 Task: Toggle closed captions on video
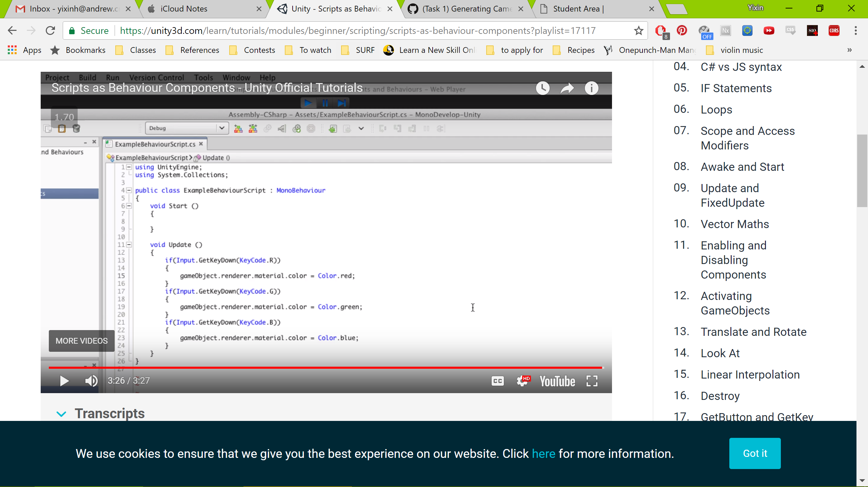coord(498,381)
